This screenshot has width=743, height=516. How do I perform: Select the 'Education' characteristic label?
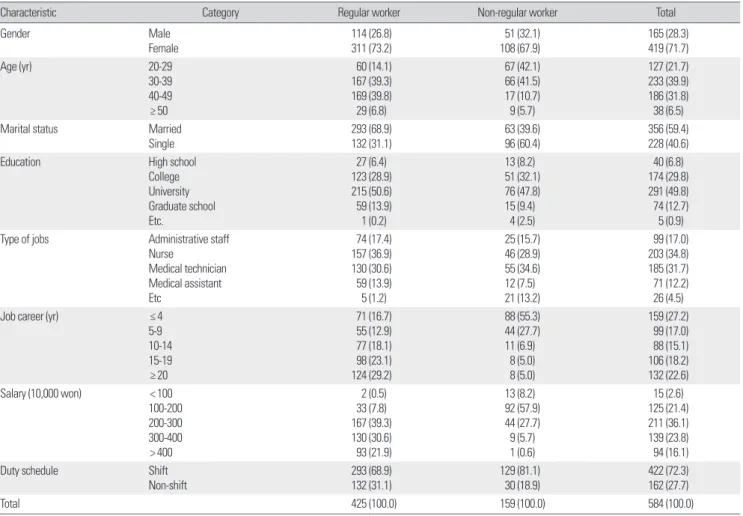point(20,162)
